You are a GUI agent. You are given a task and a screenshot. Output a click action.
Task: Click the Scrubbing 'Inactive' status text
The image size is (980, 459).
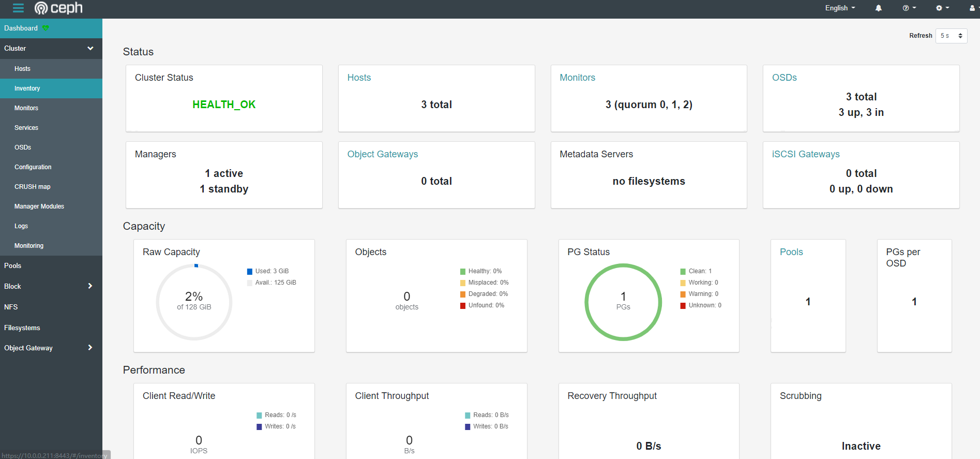[x=861, y=446]
